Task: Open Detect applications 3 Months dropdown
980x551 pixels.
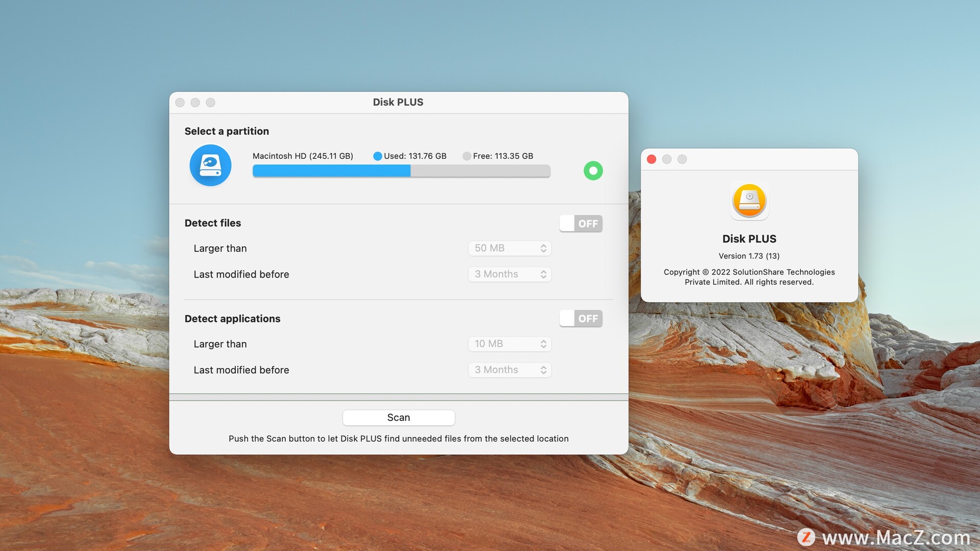Action: point(509,370)
